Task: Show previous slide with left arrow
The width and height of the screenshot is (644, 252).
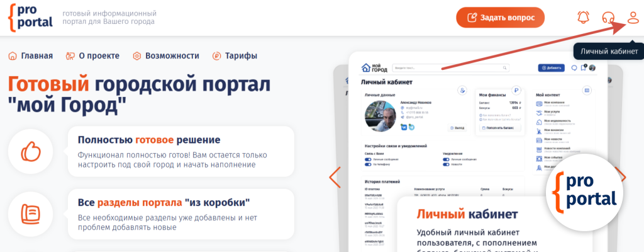Action: (335, 177)
